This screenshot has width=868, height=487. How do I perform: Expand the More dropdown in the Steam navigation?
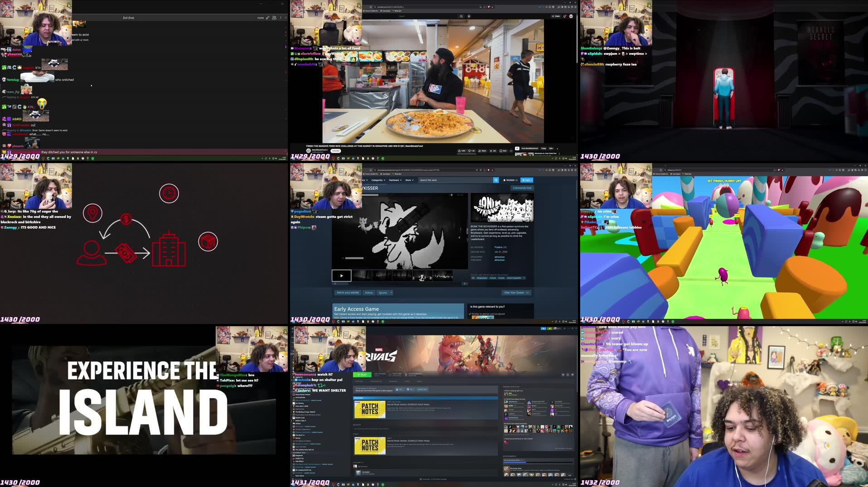coord(409,180)
